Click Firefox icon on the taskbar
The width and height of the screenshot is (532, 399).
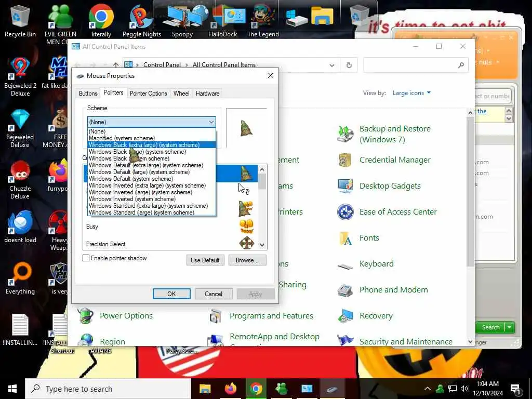pyautogui.click(x=230, y=389)
